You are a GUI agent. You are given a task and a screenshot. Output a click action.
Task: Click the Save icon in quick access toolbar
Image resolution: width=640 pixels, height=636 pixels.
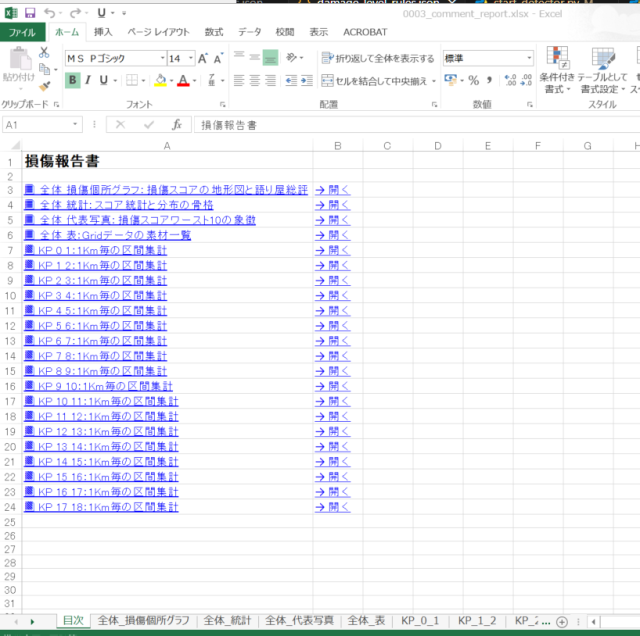pos(30,13)
